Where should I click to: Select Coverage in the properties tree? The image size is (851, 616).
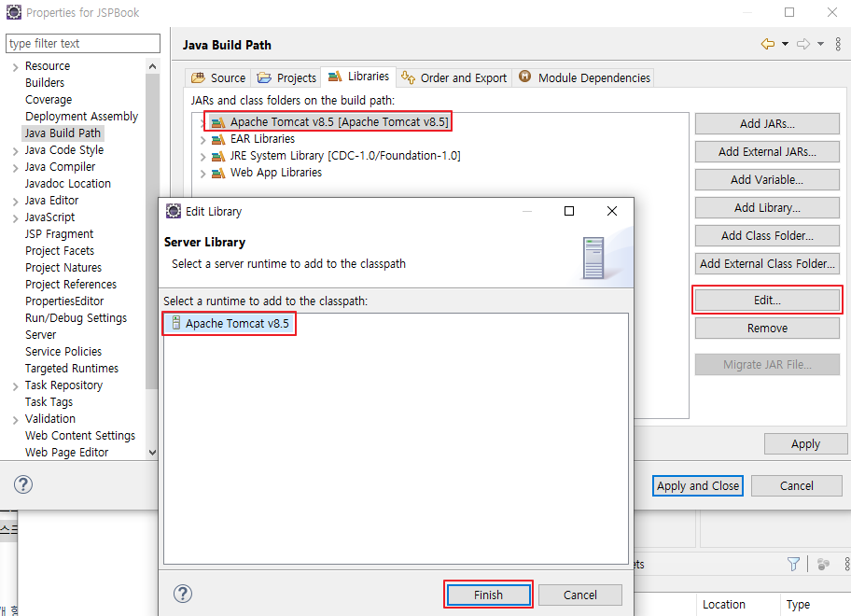point(49,99)
